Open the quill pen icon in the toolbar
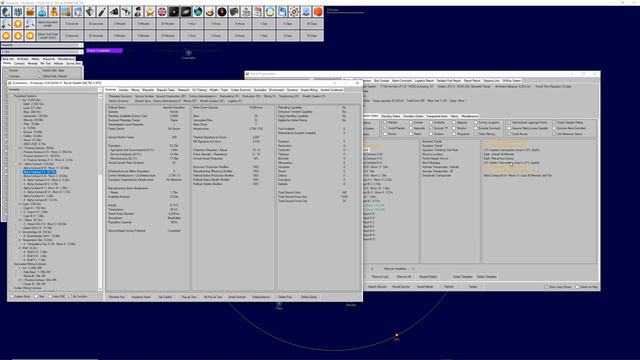Image resolution: width=640 pixels, height=360 pixels. click(102, 11)
